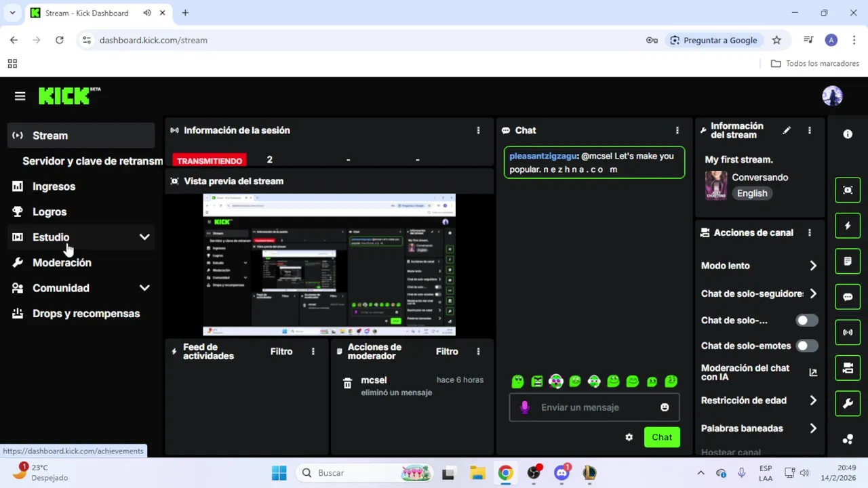The image size is (868, 488).
Task: Click the stream preview thumbnail
Action: coord(329,264)
